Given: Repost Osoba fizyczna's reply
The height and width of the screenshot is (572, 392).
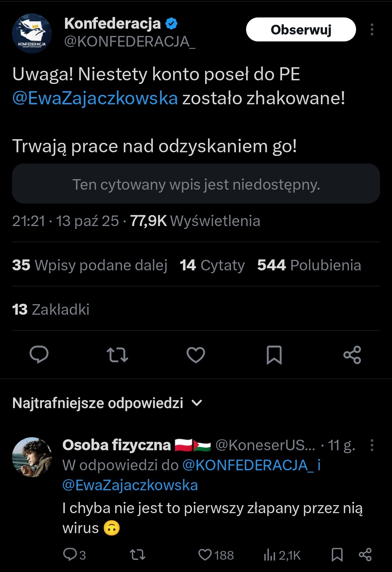Looking at the screenshot, I should coord(138,555).
